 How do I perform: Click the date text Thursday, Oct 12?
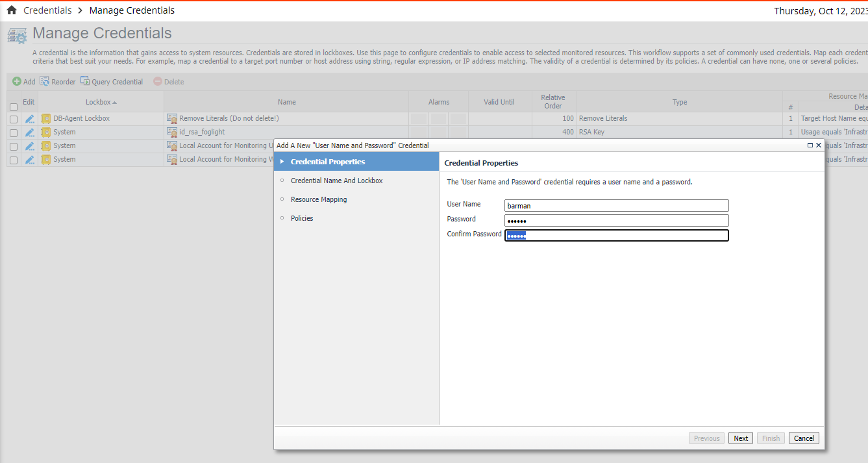(821, 10)
